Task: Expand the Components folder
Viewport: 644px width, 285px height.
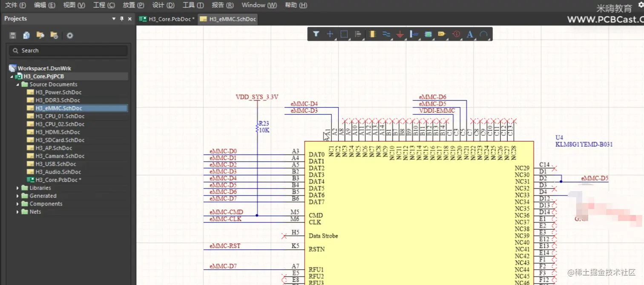Action: click(17, 204)
